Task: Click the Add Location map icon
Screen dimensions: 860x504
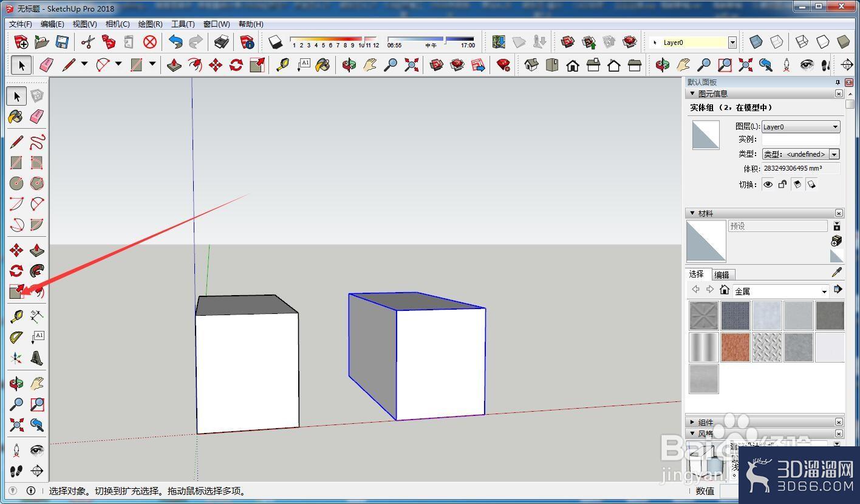Action: coord(499,42)
